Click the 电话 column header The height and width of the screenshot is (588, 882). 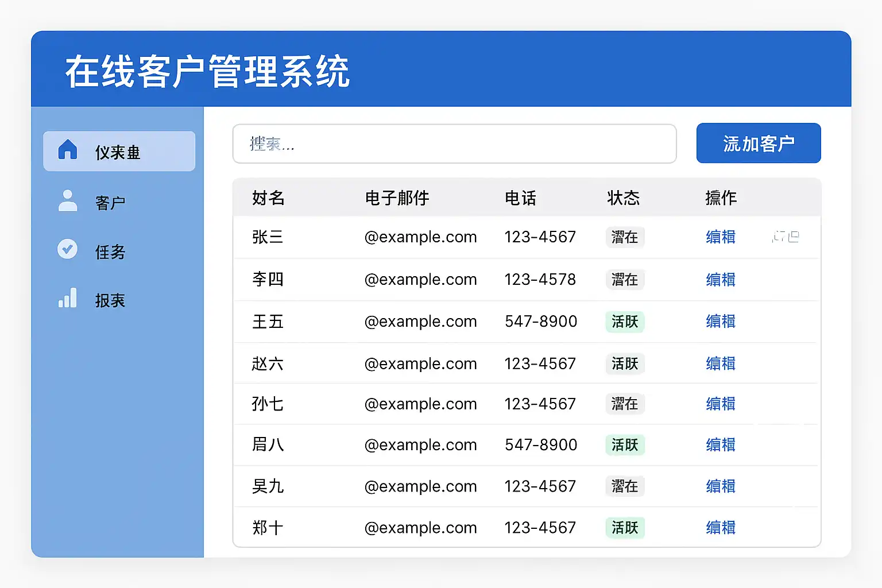pyautogui.click(x=520, y=198)
